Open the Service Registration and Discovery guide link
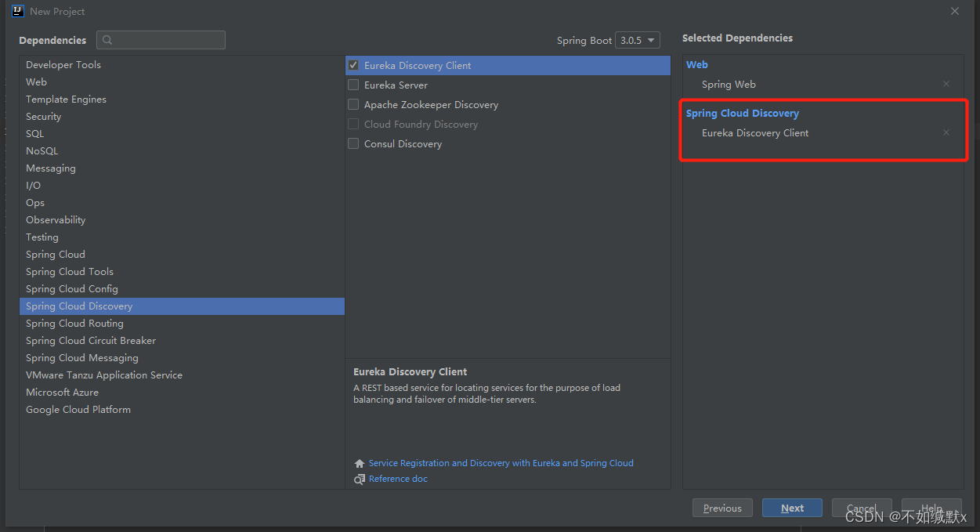Screen dimensions: 980x532 tap(501, 463)
